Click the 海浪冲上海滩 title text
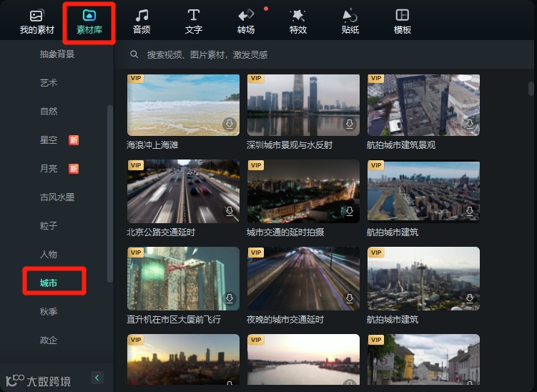The width and height of the screenshot is (537, 392). click(x=152, y=145)
